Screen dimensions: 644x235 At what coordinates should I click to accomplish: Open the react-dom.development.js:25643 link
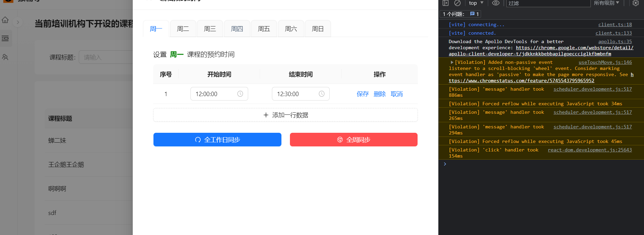(590, 150)
